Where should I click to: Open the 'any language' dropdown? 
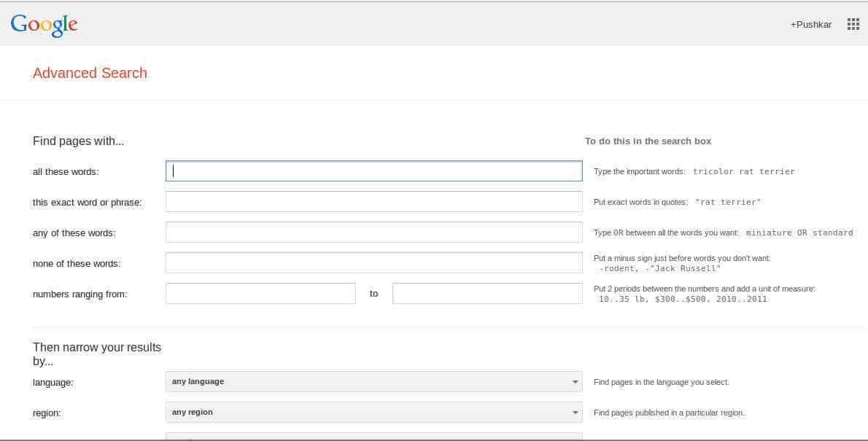373,382
